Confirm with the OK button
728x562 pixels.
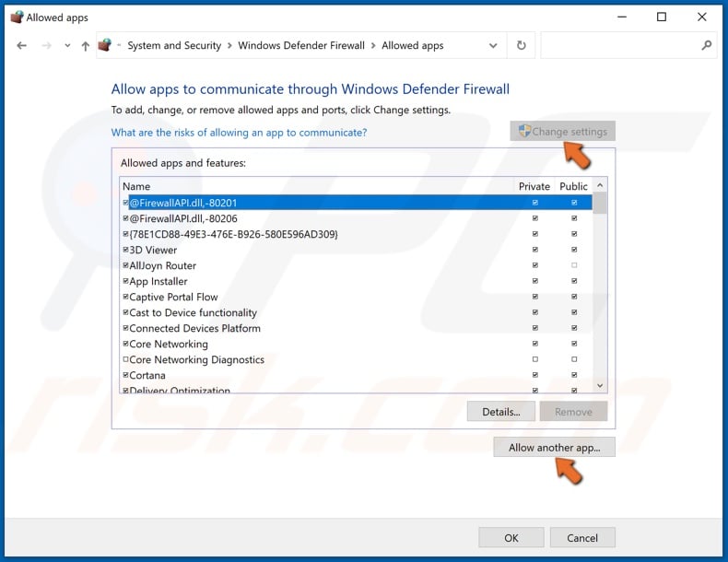click(511, 537)
